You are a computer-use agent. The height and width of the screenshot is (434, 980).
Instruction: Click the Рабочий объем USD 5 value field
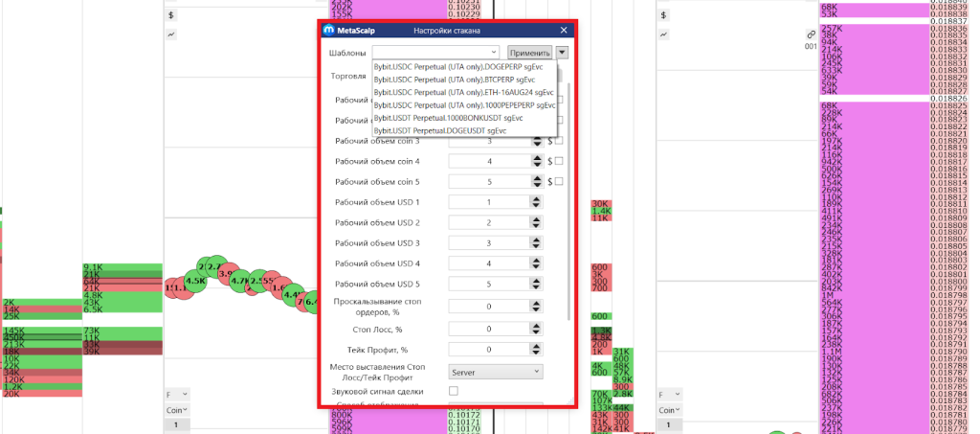(490, 284)
